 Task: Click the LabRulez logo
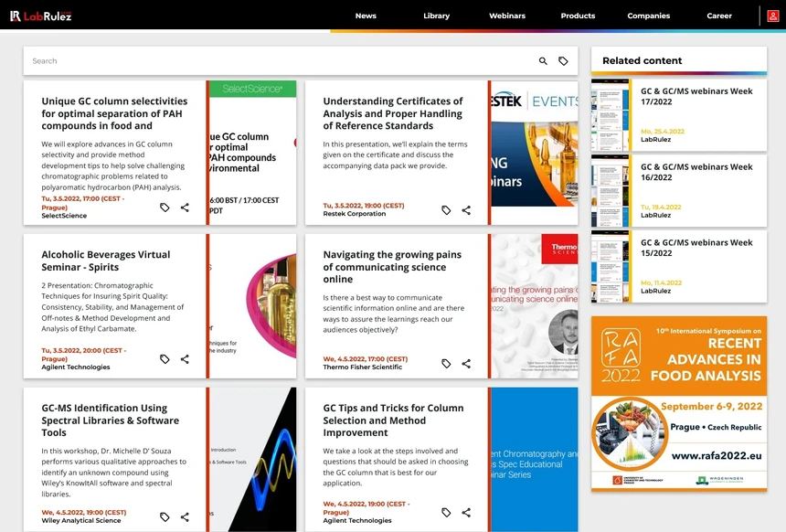coord(40,16)
